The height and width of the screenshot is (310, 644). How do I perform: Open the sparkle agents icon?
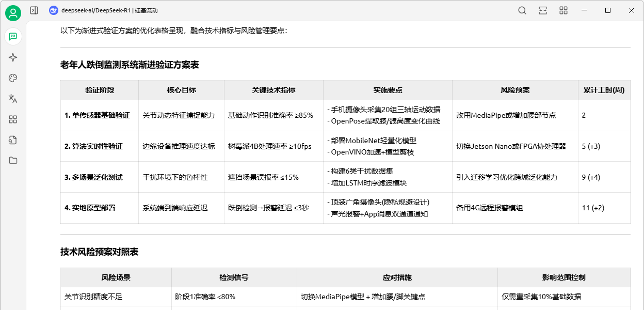coord(13,57)
